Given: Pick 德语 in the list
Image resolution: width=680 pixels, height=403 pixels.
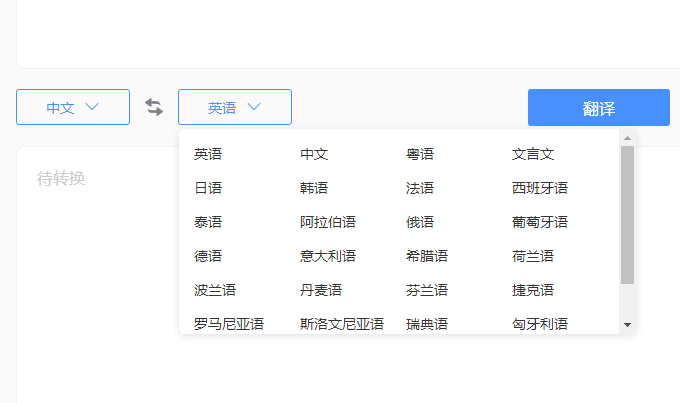Looking at the screenshot, I should (208, 256).
